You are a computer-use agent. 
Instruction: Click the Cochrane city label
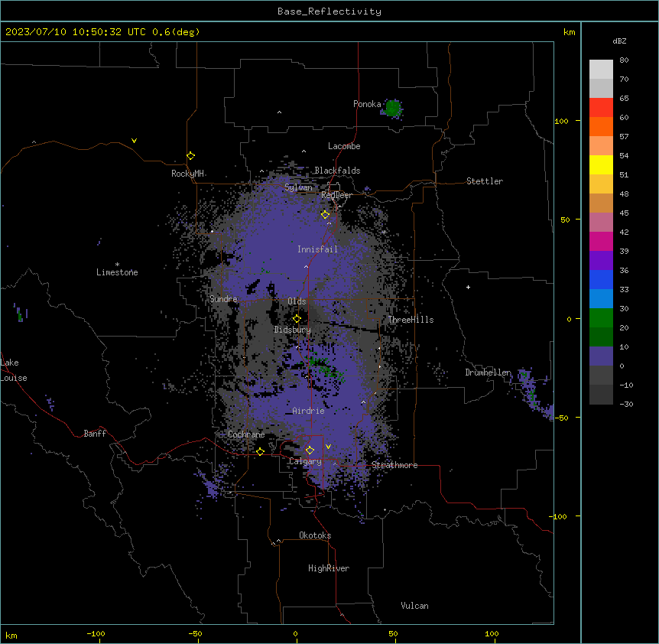[246, 434]
